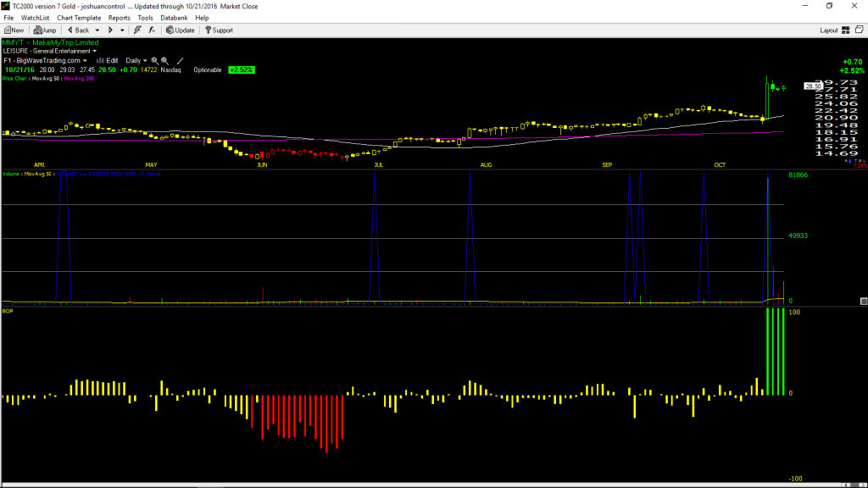Image resolution: width=868 pixels, height=488 pixels.
Task: Open the WatchList menu
Action: click(x=35, y=19)
